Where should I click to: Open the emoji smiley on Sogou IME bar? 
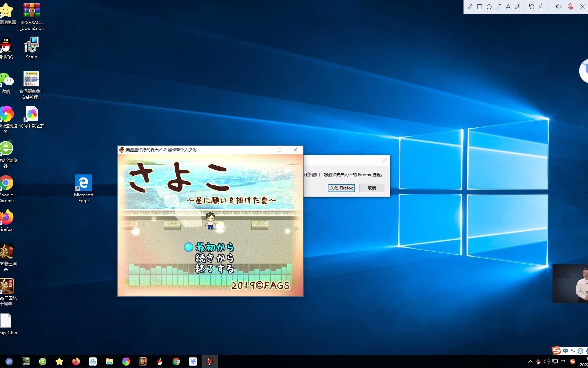(580, 351)
